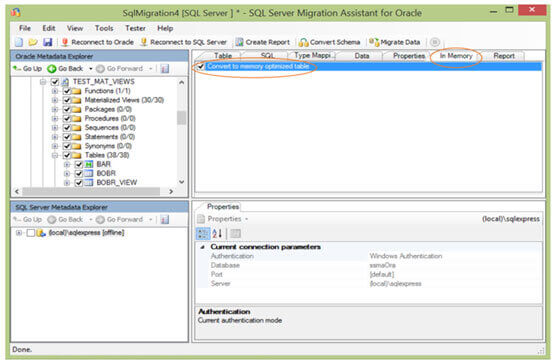The width and height of the screenshot is (554, 363).
Task: Click Go Up in Oracle Metadata Explorer
Action: [x=27, y=69]
